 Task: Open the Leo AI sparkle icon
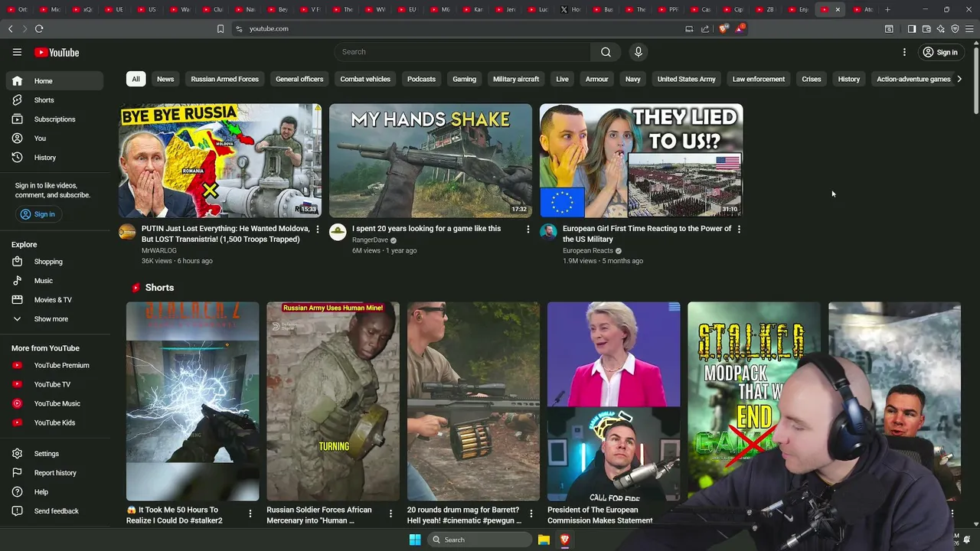point(941,28)
